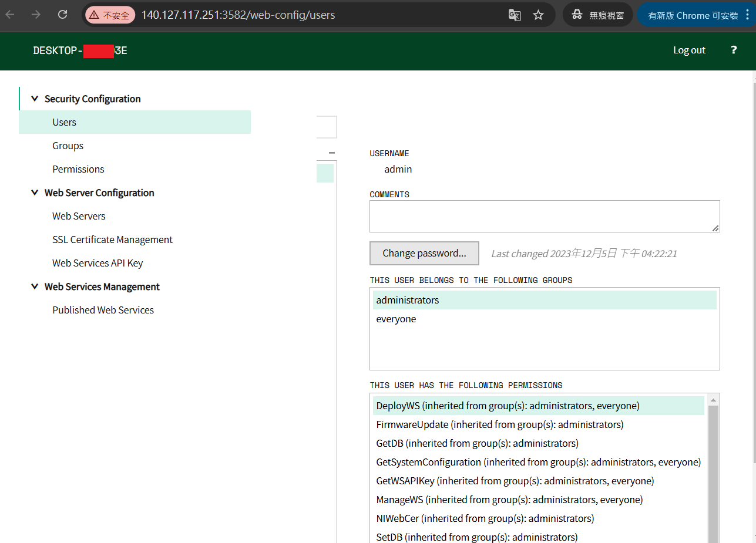Click the permissions list scrollbar thumb
Viewport: 756px width, 543px height.
714,474
